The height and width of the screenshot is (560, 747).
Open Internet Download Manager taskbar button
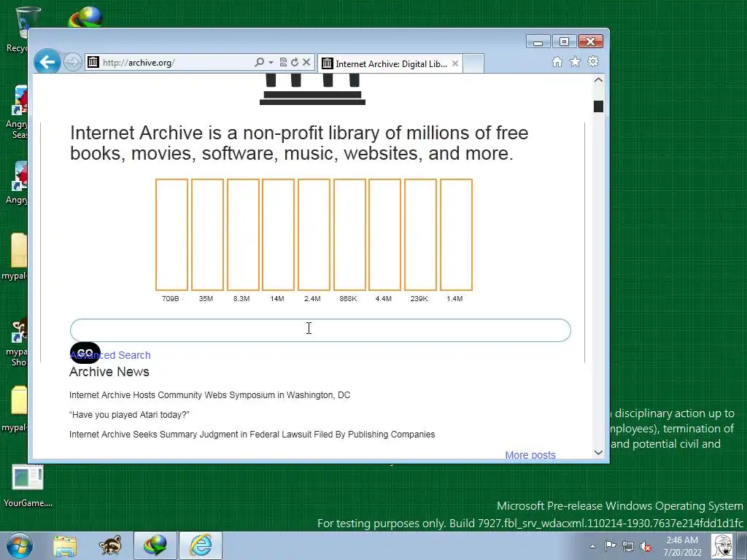coord(155,545)
